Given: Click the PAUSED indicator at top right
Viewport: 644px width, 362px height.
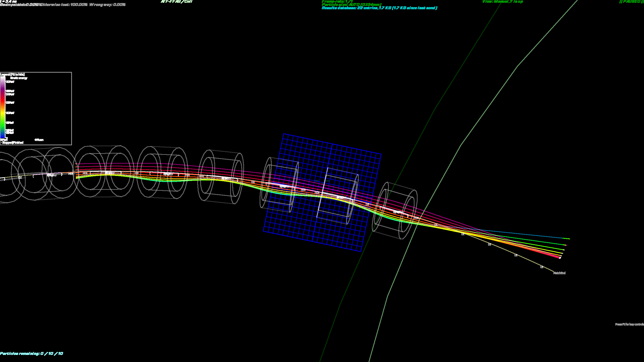Looking at the screenshot, I should pos(631,2).
